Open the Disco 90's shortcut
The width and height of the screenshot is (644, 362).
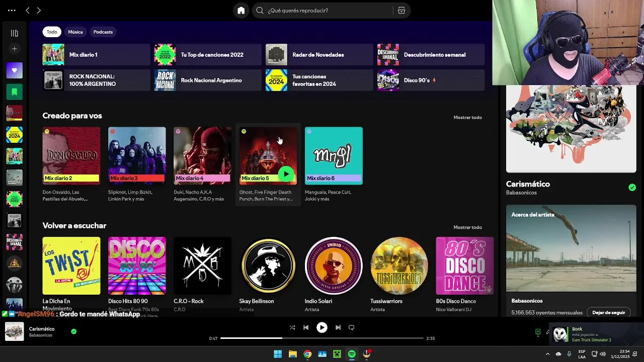coord(431,80)
